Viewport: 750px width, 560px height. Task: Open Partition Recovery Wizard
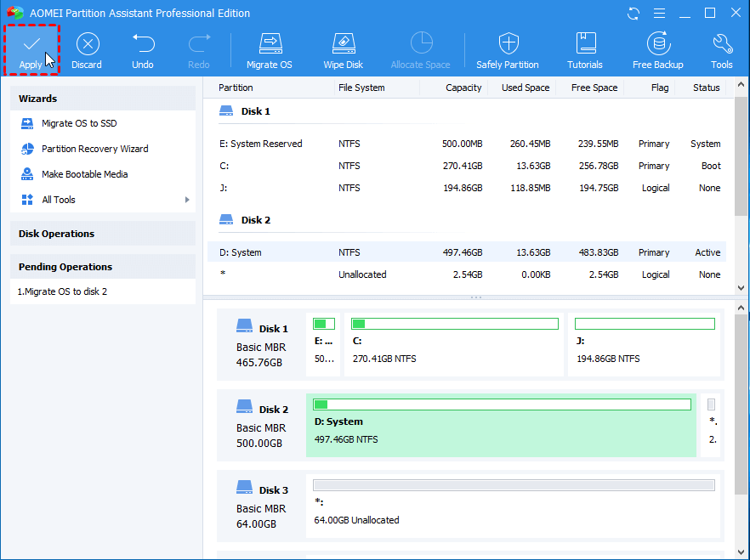(94, 149)
